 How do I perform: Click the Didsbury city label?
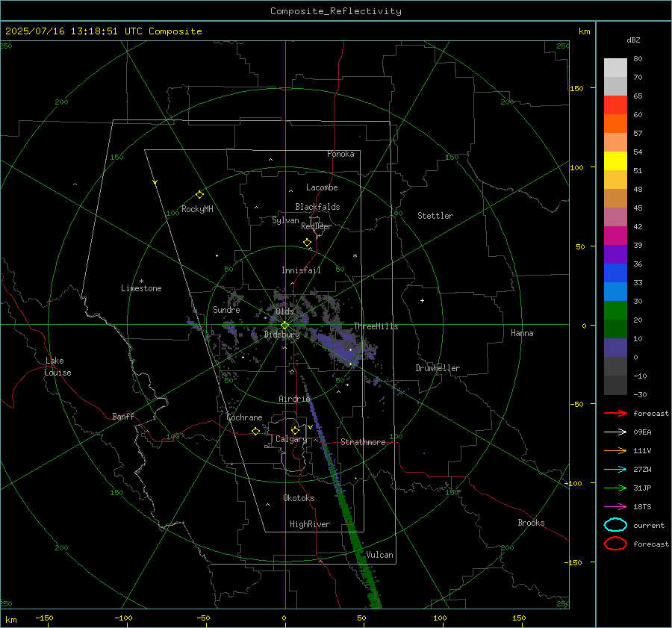[281, 335]
